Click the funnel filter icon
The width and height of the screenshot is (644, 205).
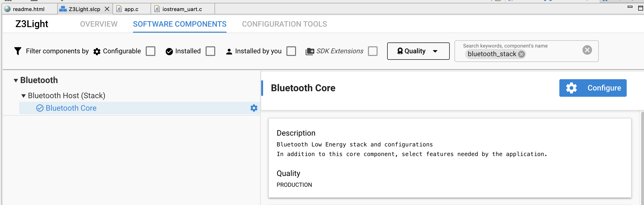click(18, 51)
